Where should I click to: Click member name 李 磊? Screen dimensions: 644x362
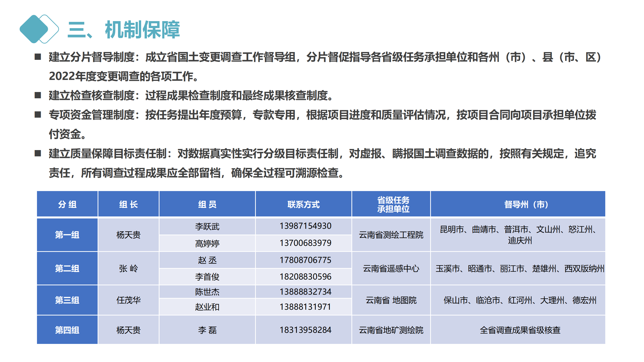pos(207,330)
